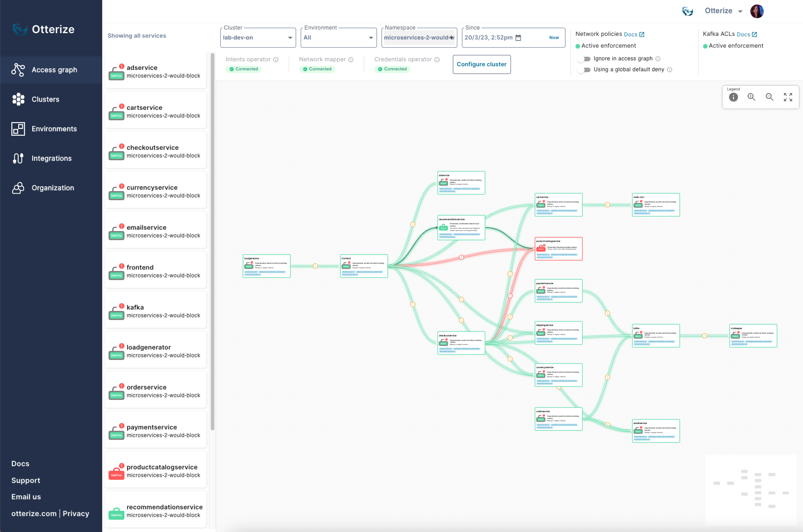The width and height of the screenshot is (803, 532).
Task: Click the Organization sidebar icon
Action: (18, 188)
